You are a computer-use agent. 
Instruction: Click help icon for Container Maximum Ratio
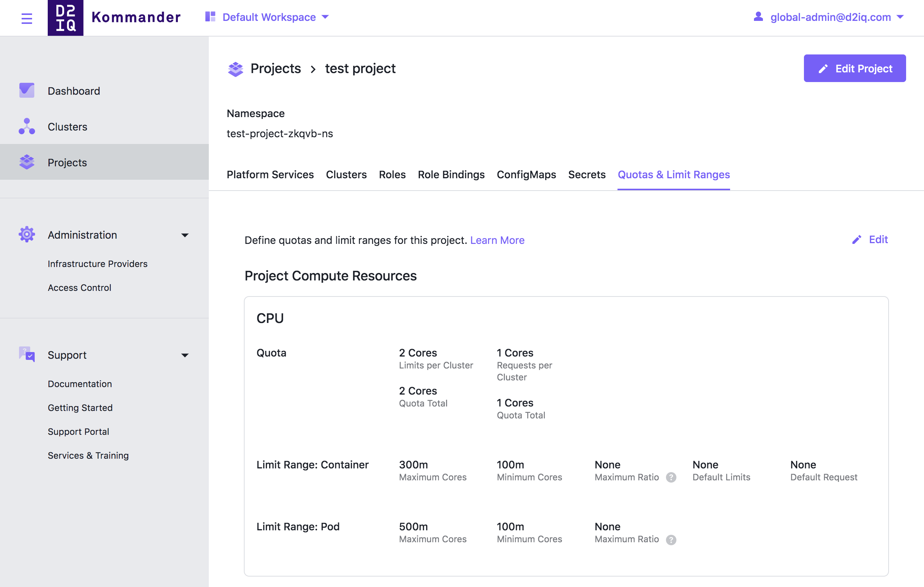click(671, 478)
